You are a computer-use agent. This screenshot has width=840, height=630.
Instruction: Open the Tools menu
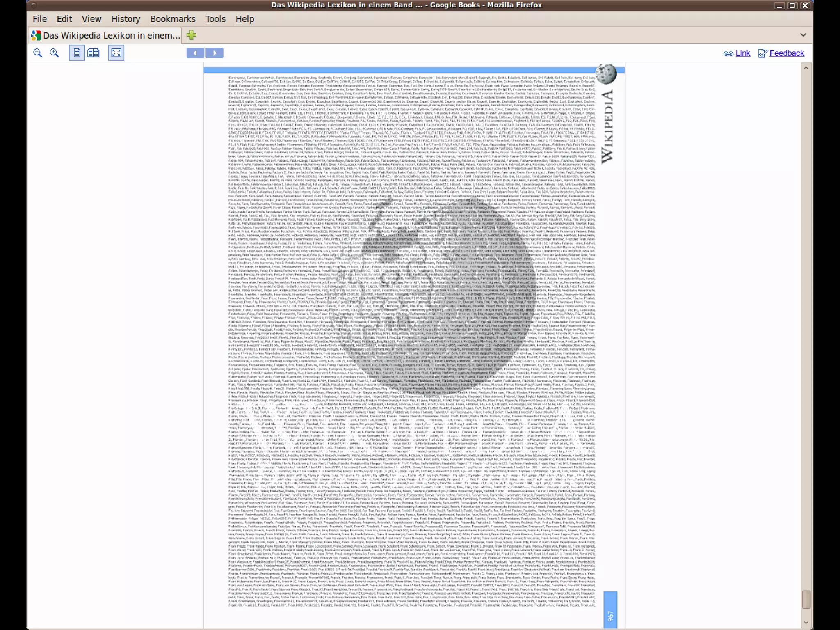[215, 19]
